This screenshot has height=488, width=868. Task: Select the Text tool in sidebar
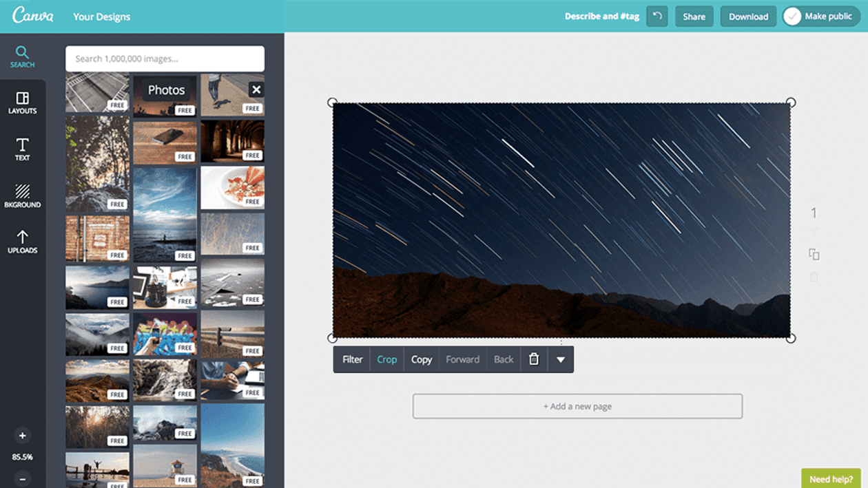22,149
